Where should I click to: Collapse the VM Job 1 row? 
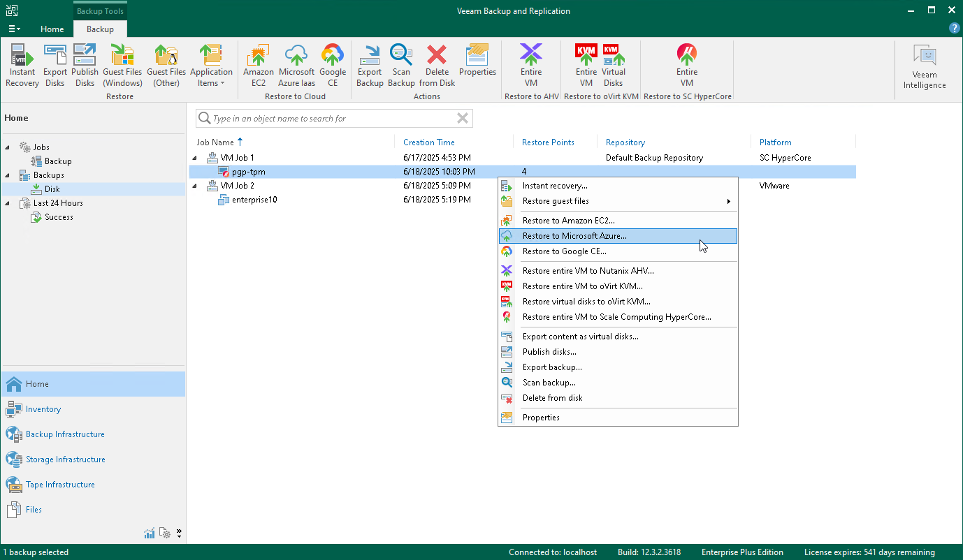tap(196, 158)
